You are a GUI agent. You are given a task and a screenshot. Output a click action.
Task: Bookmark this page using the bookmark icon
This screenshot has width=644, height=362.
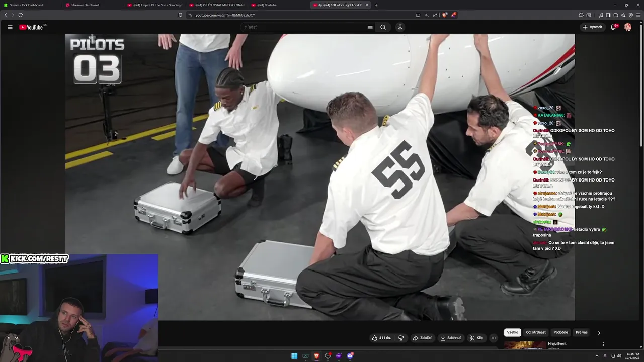pos(180,15)
